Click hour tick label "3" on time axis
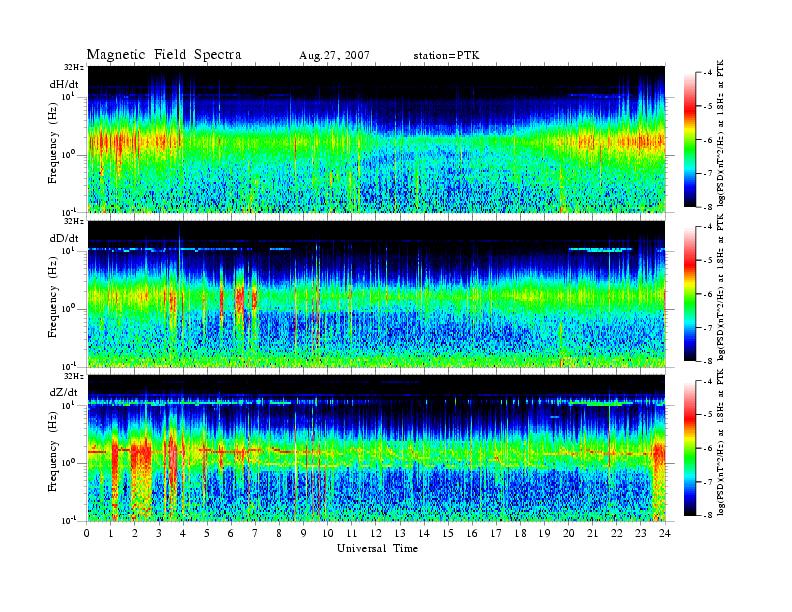Screen dimensions: 792x612 tap(160, 533)
